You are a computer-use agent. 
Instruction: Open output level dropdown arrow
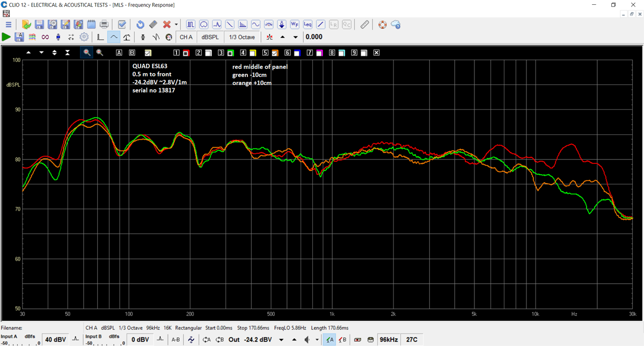[x=281, y=340]
